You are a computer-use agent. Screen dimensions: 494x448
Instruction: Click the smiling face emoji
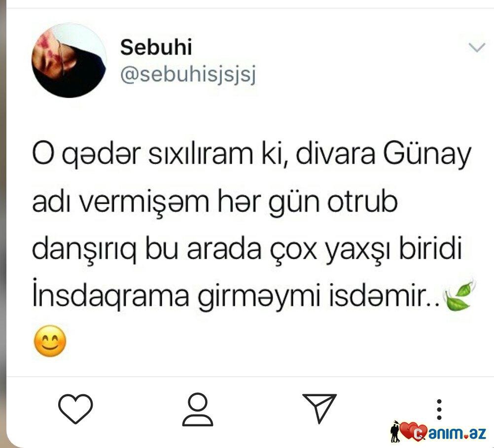(50, 341)
